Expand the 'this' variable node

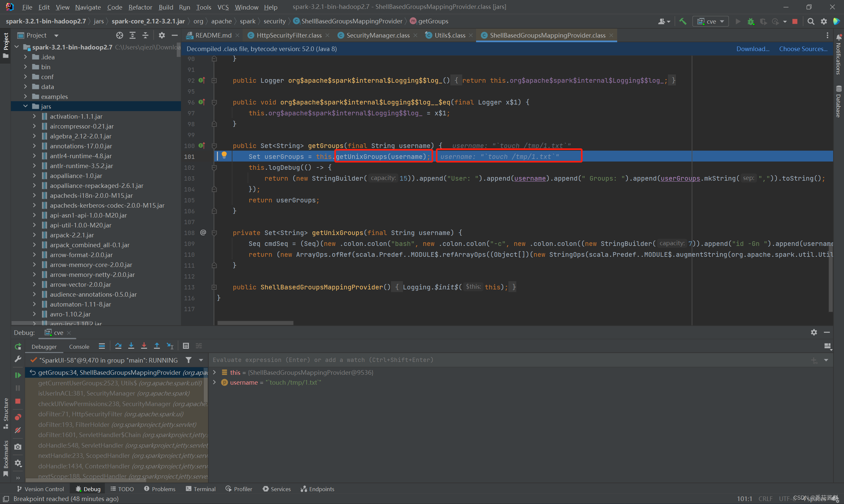(214, 372)
